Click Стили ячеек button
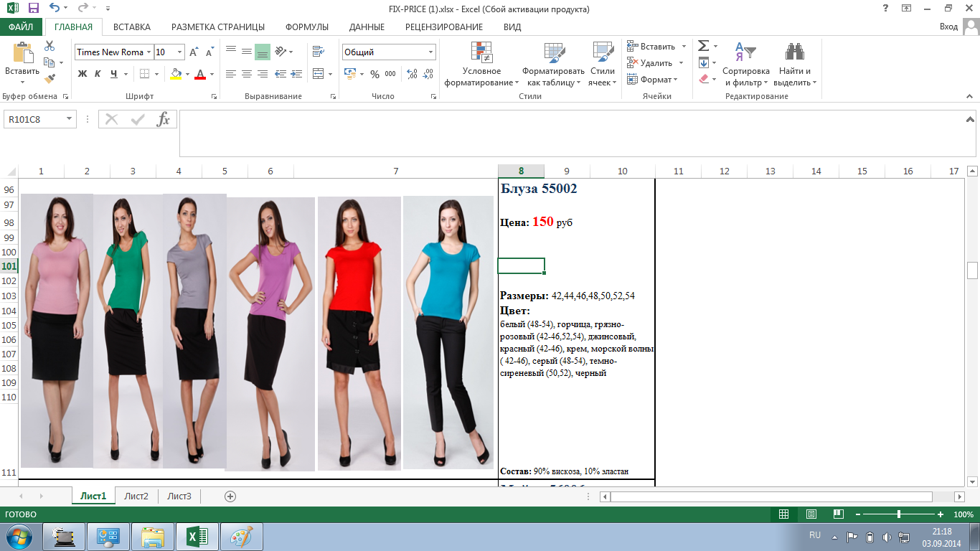 [603, 63]
